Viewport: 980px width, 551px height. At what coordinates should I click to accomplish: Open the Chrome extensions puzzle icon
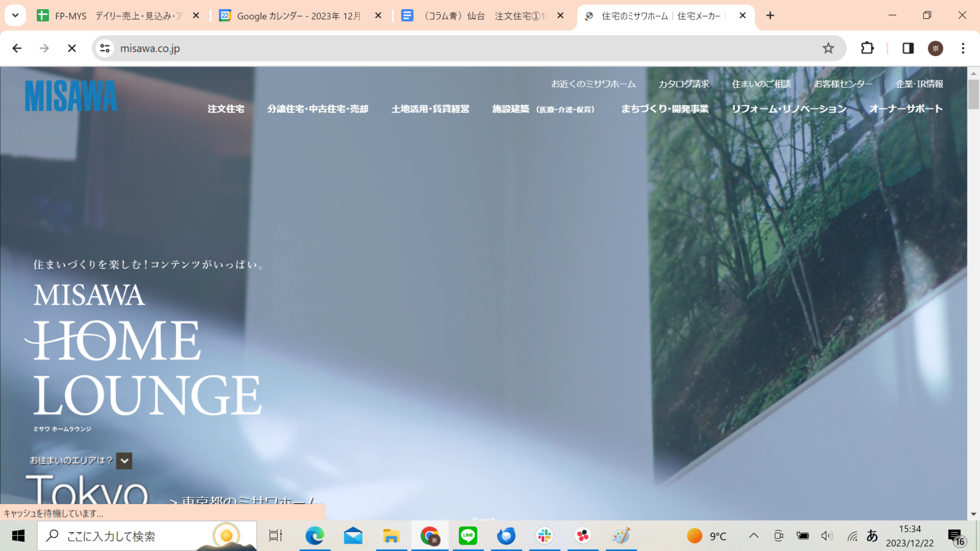pyautogui.click(x=867, y=48)
